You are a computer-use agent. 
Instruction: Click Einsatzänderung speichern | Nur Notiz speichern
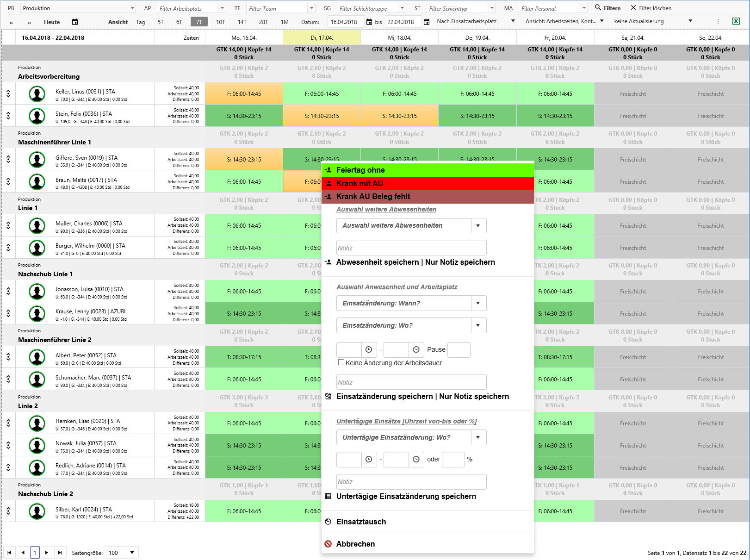422,396
